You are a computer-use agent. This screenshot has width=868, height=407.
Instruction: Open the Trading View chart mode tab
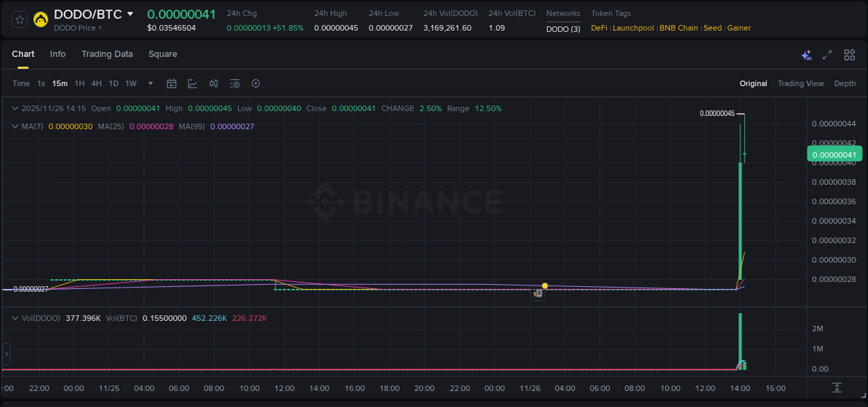pos(801,83)
